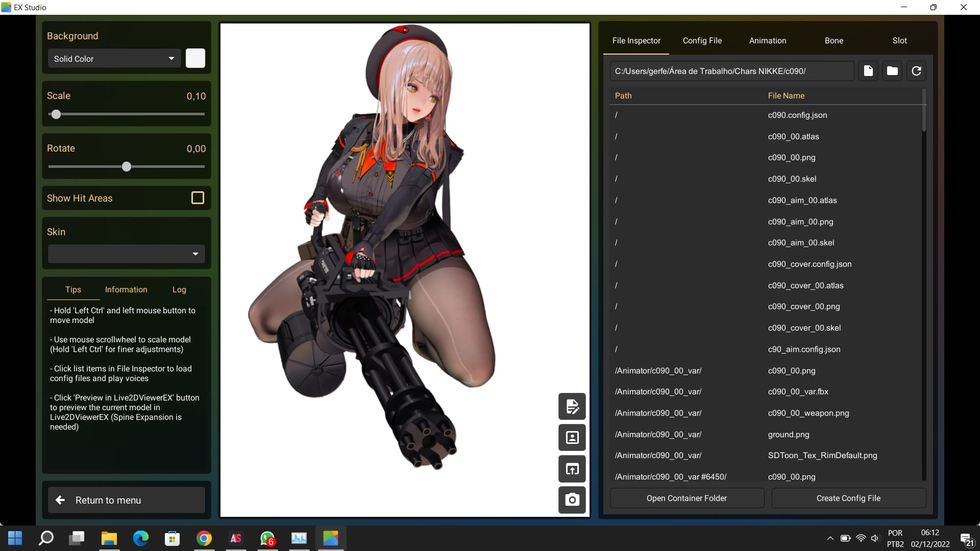Image resolution: width=980 pixels, height=551 pixels.
Task: Enable Show Hit Areas checkbox
Action: click(198, 198)
